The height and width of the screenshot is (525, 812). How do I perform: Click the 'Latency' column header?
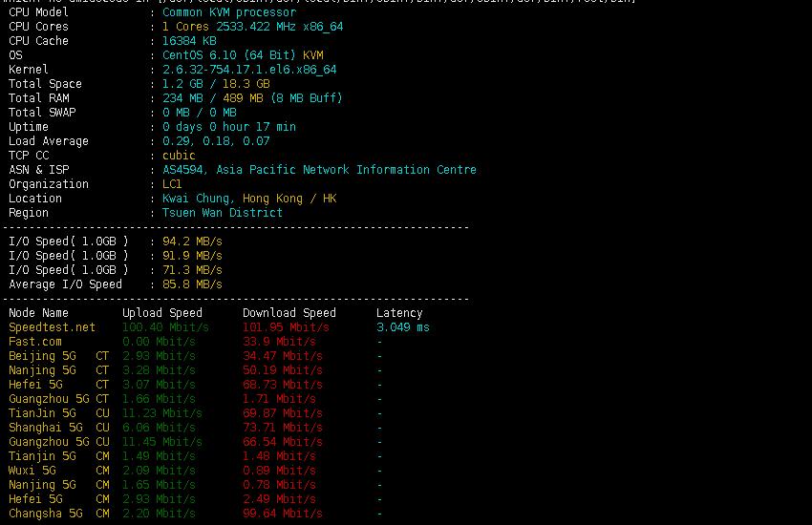click(399, 313)
